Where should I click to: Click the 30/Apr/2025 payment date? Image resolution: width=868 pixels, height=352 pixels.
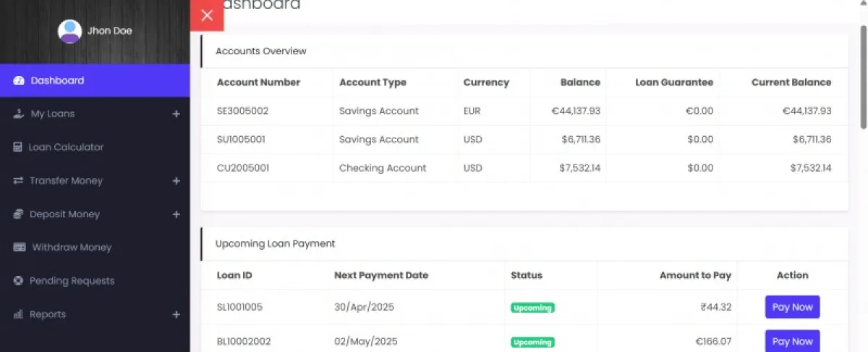tap(365, 307)
